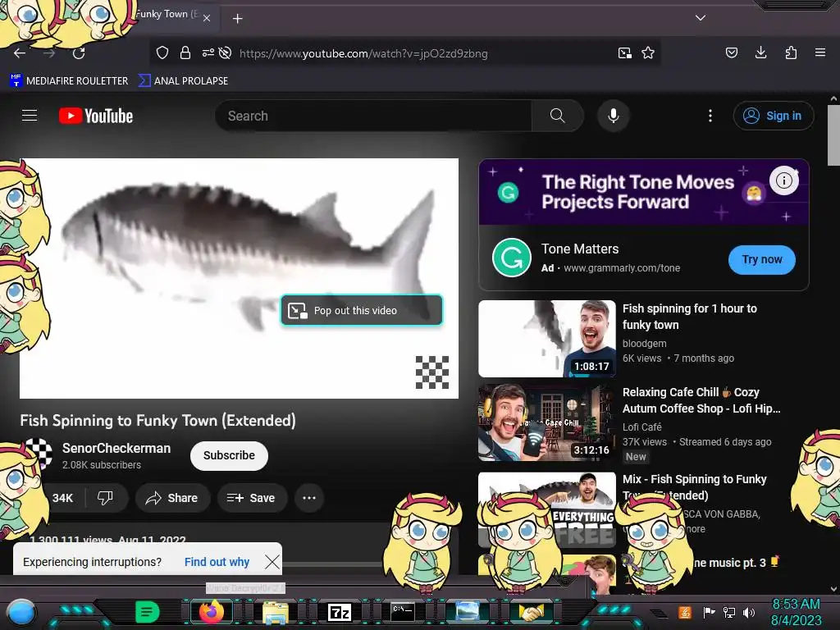
Task: Open the Tone Matters ad title
Action: 580,249
